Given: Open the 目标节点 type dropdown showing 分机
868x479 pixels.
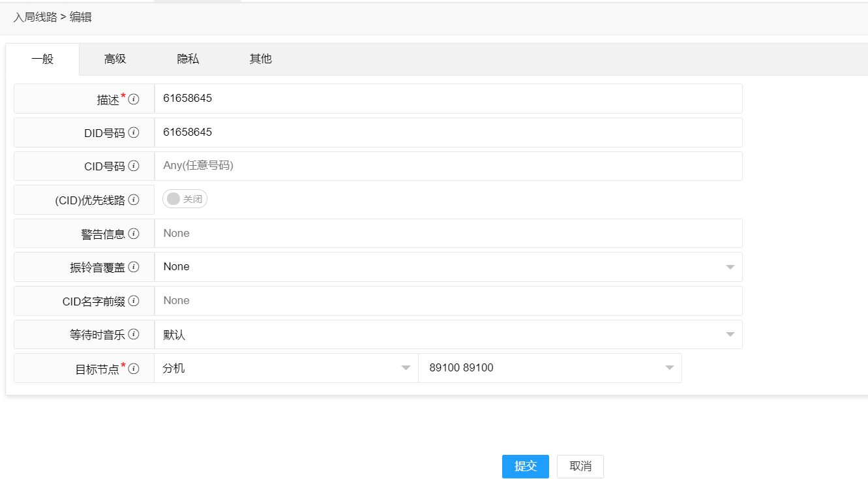Looking at the screenshot, I should pos(406,367).
